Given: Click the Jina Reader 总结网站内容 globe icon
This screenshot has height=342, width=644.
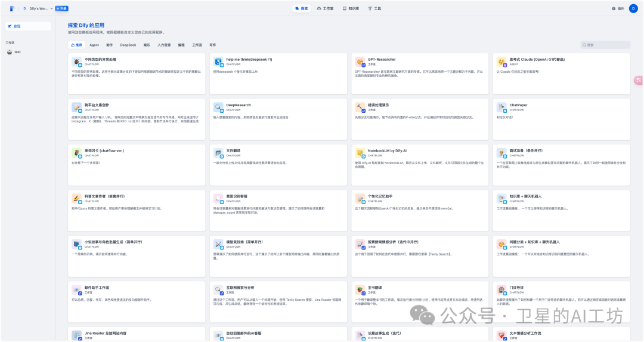Looking at the screenshot, I should (77, 335).
